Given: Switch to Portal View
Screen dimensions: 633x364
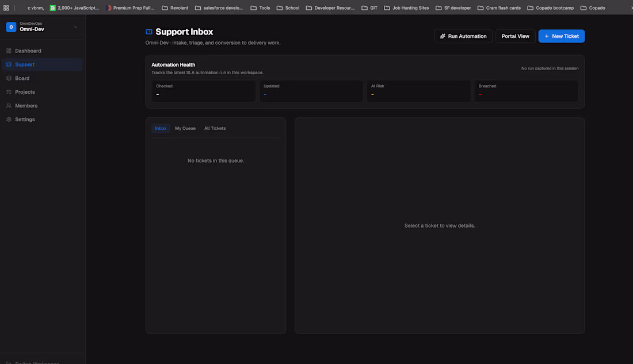Looking at the screenshot, I should tap(515, 36).
